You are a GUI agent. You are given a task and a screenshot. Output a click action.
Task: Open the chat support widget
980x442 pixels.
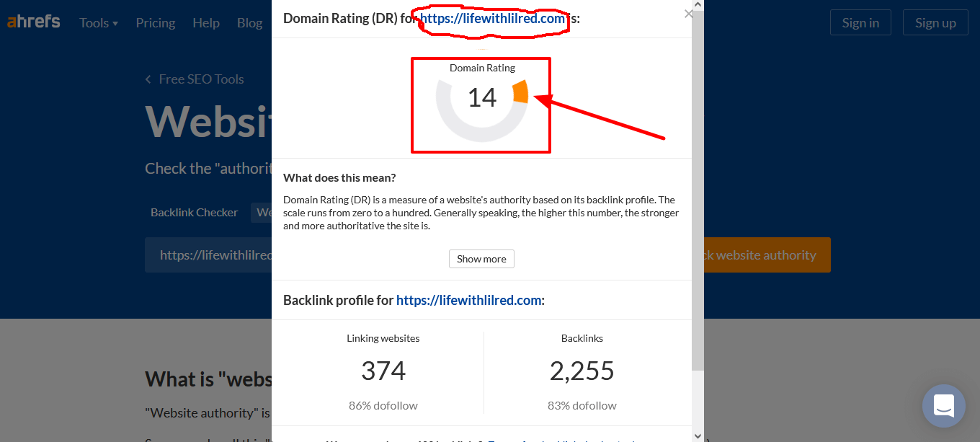click(x=943, y=406)
